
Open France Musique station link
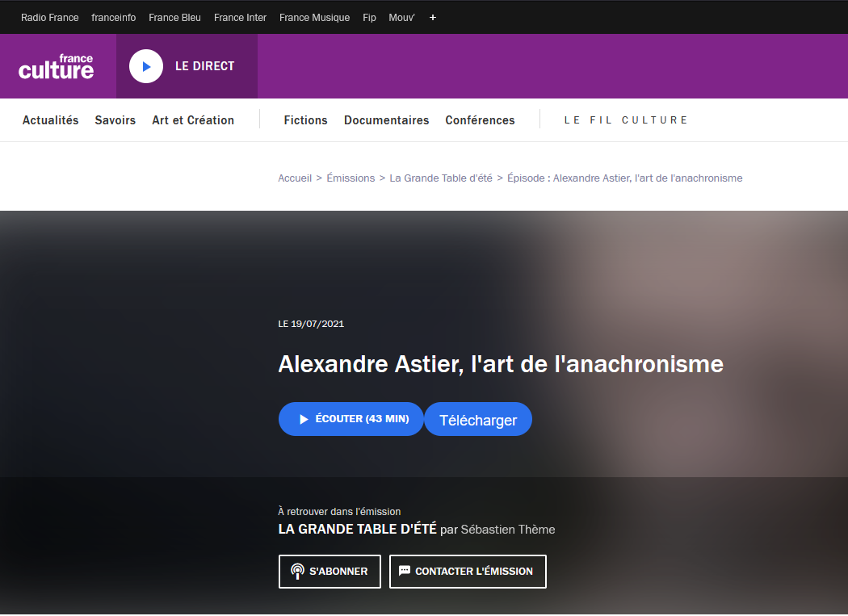click(314, 17)
